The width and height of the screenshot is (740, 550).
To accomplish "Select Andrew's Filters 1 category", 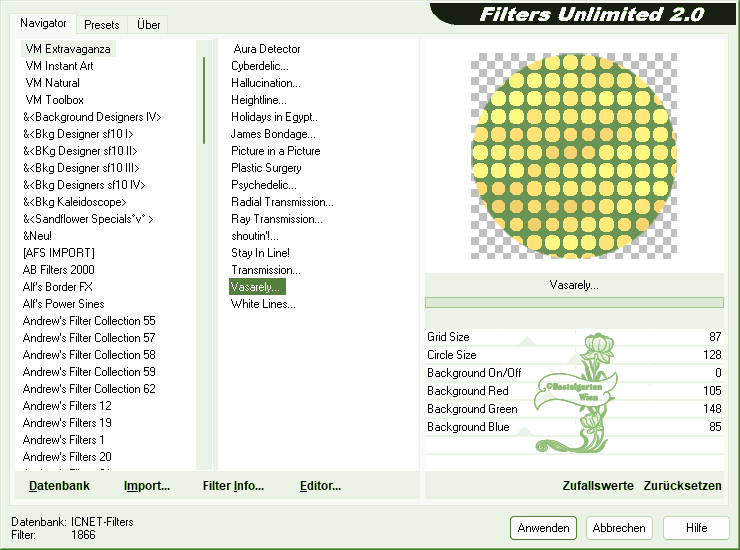I will 63,440.
